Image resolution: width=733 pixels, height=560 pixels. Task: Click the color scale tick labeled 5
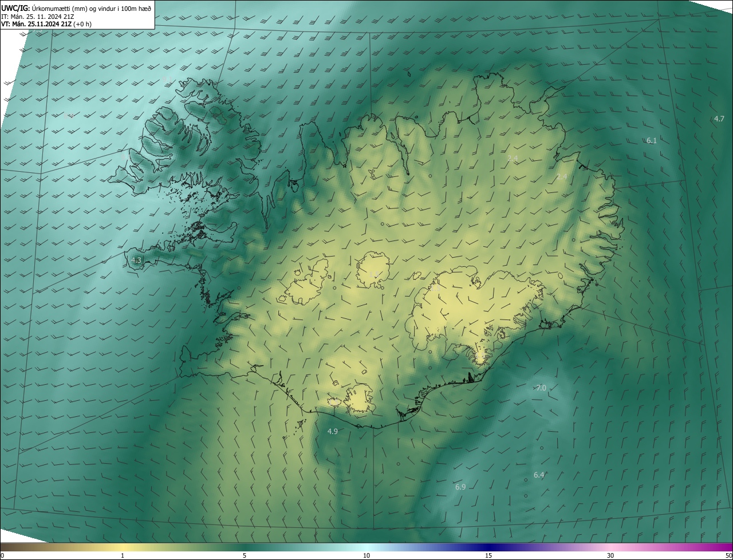pos(245,555)
